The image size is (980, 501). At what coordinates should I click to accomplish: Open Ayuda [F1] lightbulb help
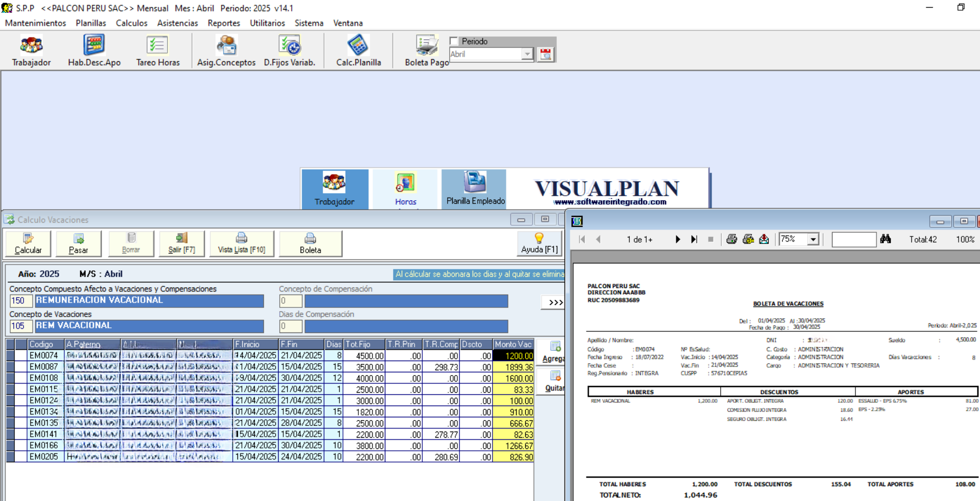(x=540, y=244)
